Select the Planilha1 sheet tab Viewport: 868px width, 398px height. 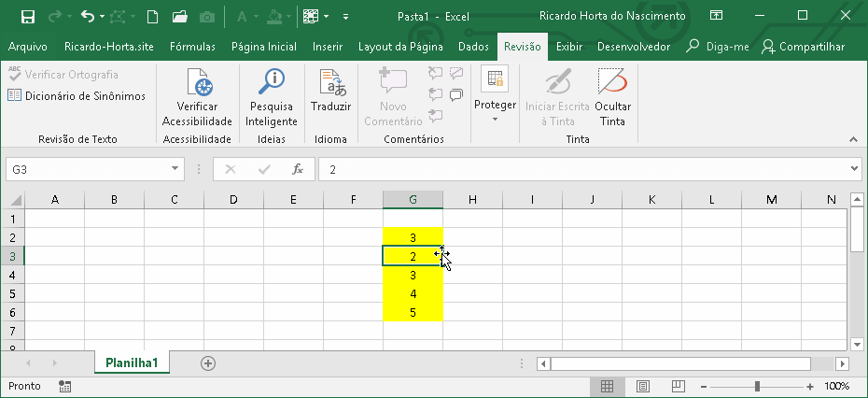click(x=133, y=363)
